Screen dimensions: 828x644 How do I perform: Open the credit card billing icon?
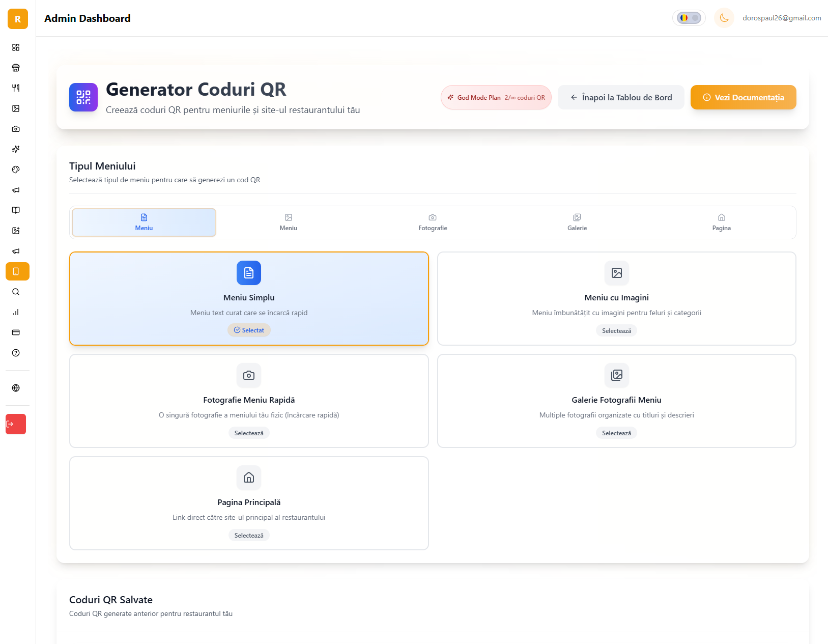(x=16, y=332)
